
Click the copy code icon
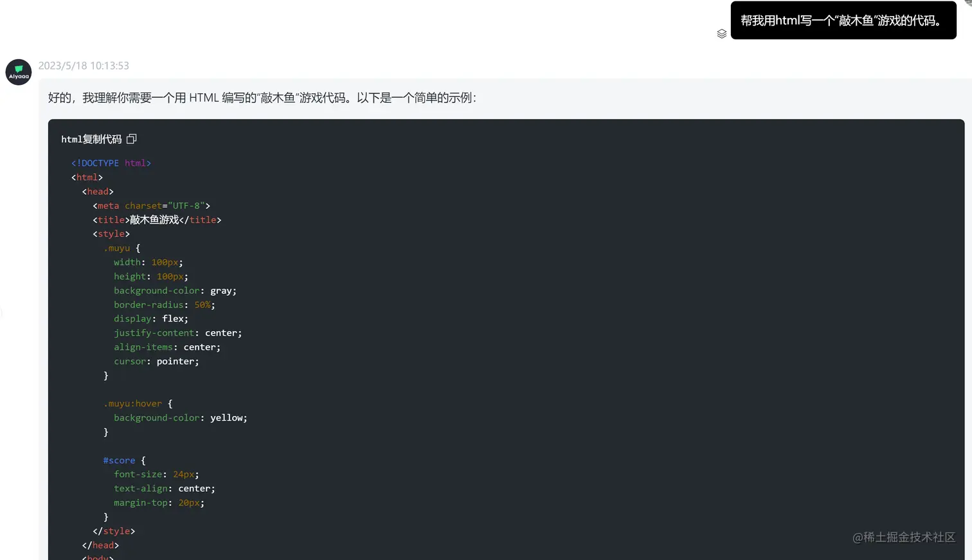tap(132, 139)
